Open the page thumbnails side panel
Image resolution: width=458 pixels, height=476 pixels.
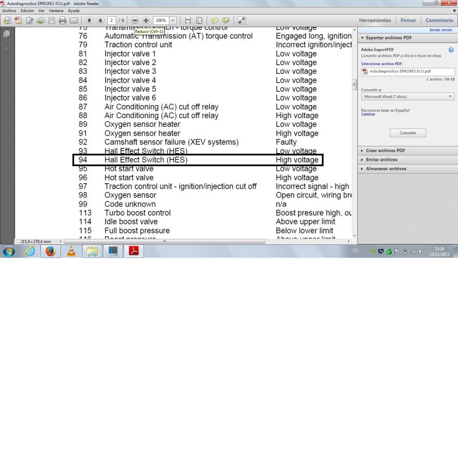[x=7, y=34]
